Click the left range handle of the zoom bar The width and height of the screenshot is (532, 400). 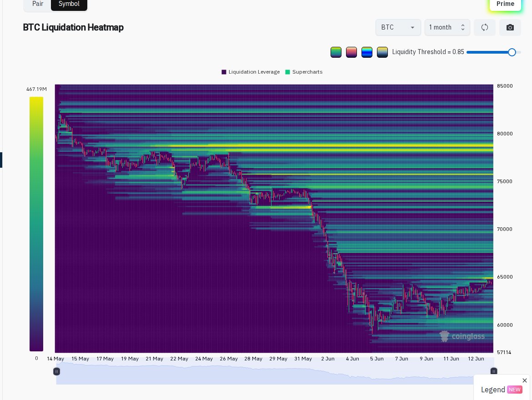tap(57, 371)
